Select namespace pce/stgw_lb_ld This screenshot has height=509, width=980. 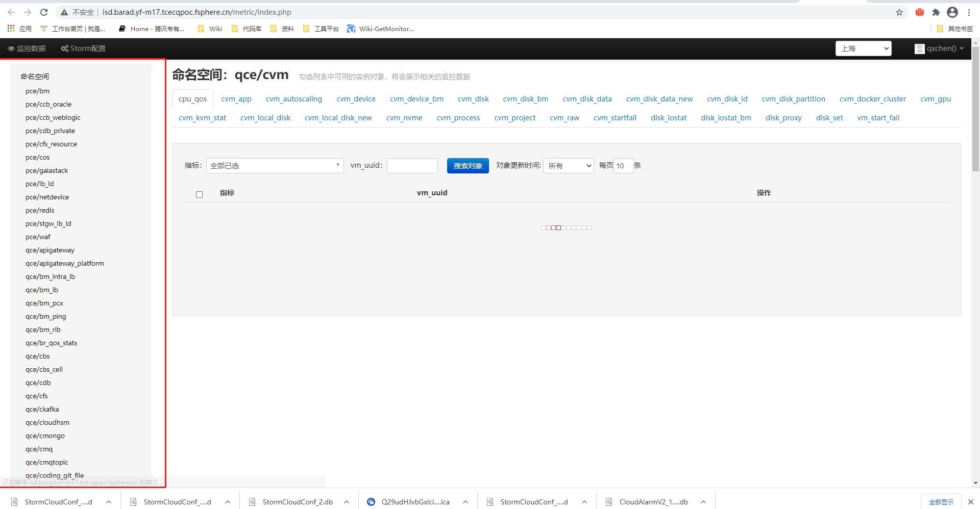48,223
